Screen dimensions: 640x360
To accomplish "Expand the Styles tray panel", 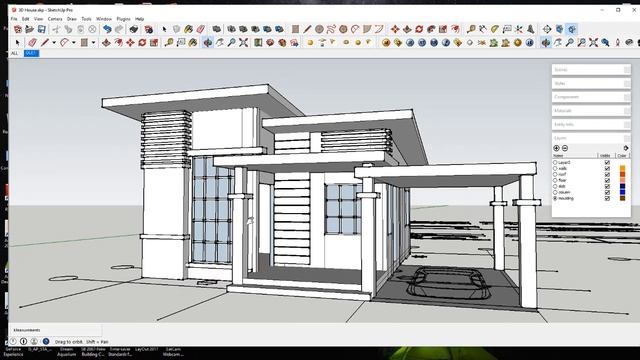I will point(591,83).
